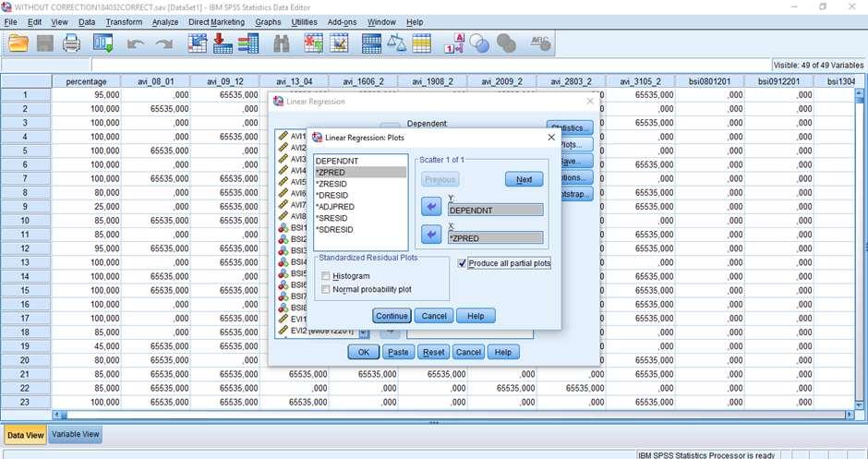
Task: Click the data grid right scroll arrow
Action: (x=850, y=414)
